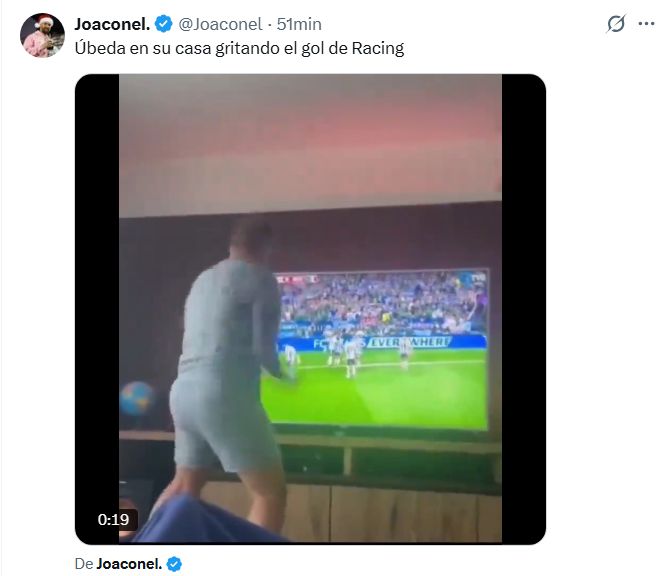Image resolution: width=672 pixels, height=576 pixels.
Task: Click the globe ornament in the video
Action: click(x=136, y=399)
